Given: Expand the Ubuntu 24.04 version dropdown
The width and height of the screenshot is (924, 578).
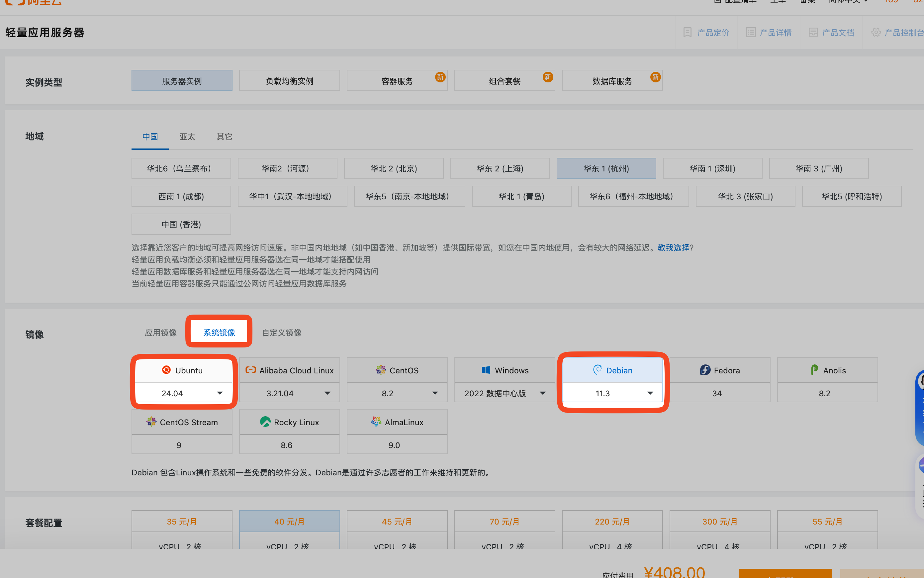Looking at the screenshot, I should pyautogui.click(x=220, y=393).
